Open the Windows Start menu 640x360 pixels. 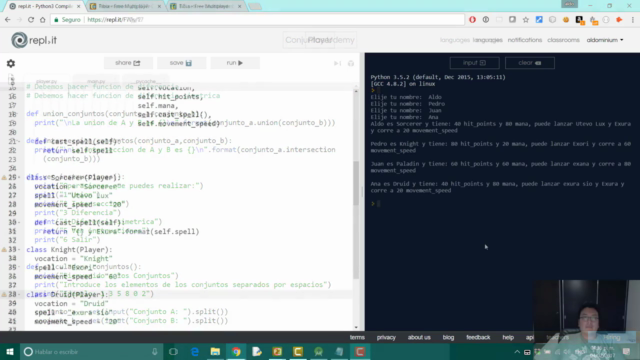click(x=10, y=352)
